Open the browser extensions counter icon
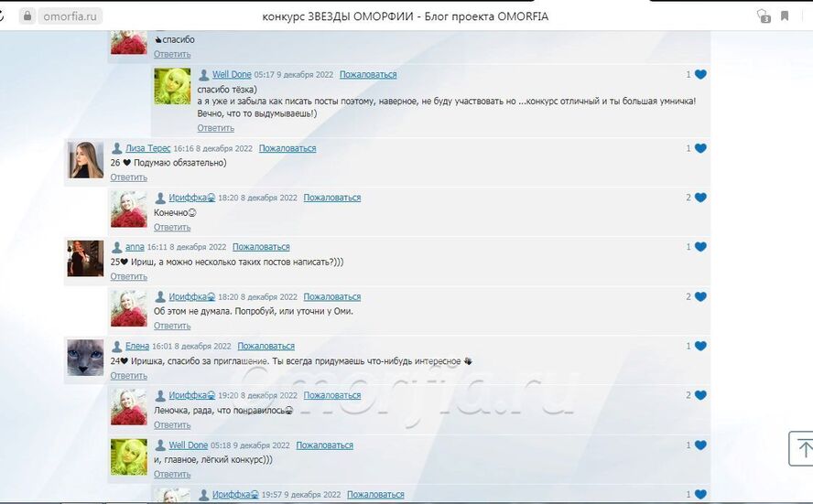 [764, 16]
